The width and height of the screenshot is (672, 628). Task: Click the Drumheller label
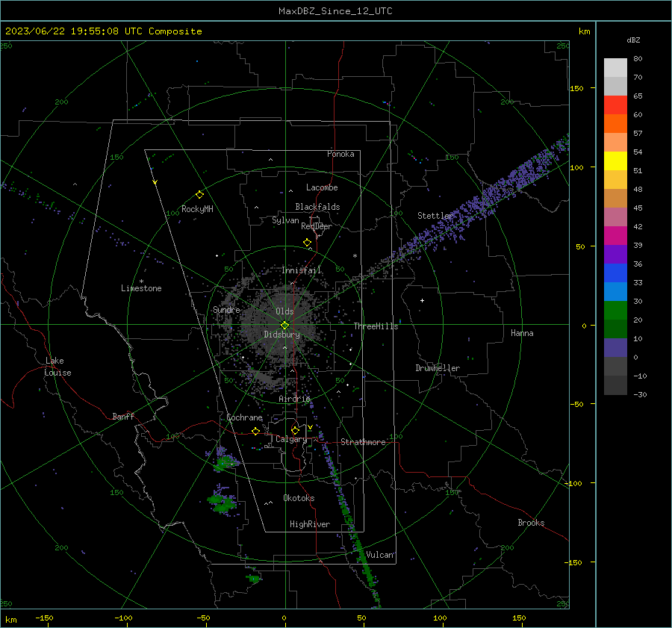point(438,368)
